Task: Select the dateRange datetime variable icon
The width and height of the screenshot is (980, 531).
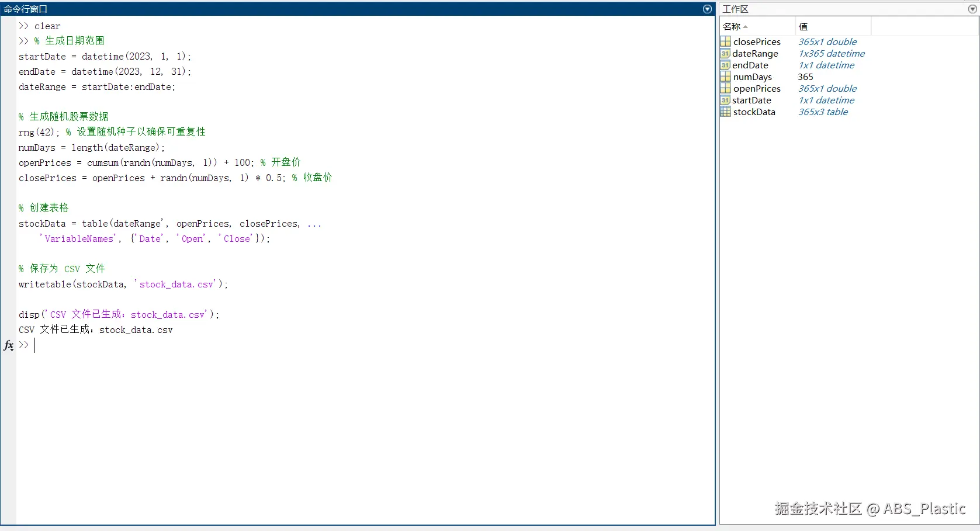Action: click(x=725, y=53)
